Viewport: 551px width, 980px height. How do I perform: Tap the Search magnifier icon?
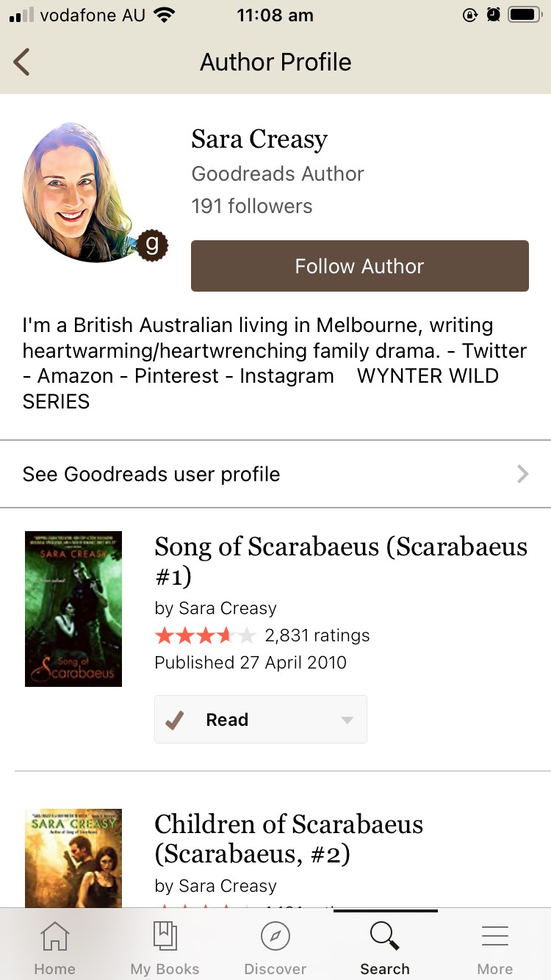click(384, 937)
